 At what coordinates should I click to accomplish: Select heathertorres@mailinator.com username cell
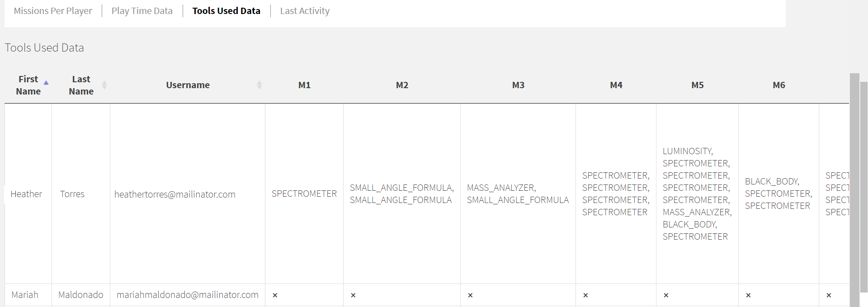click(188, 194)
